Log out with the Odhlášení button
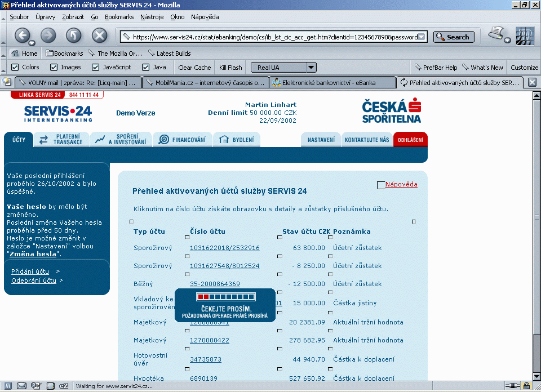This screenshot has height=392, width=541. tap(410, 140)
